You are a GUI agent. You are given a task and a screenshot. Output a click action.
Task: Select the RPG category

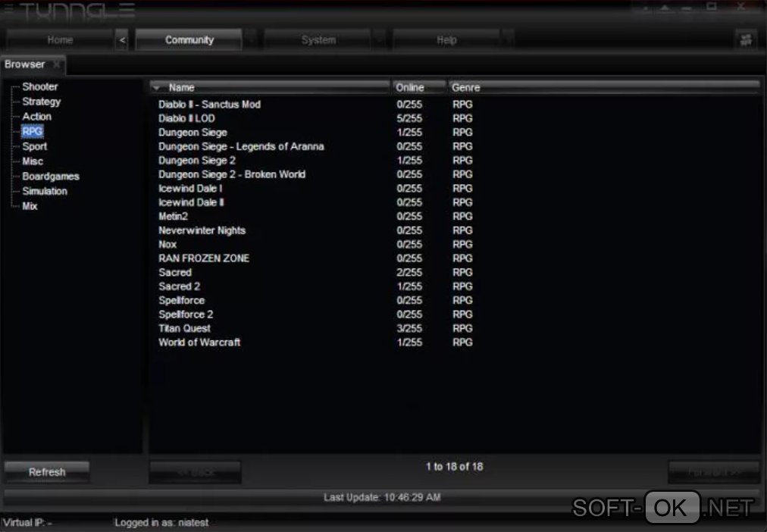pyautogui.click(x=33, y=131)
